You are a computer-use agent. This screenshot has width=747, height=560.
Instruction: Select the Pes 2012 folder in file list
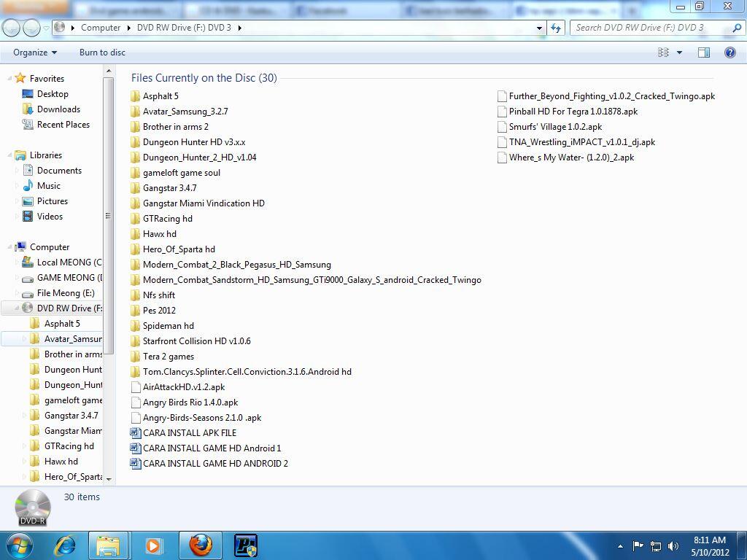(153, 311)
